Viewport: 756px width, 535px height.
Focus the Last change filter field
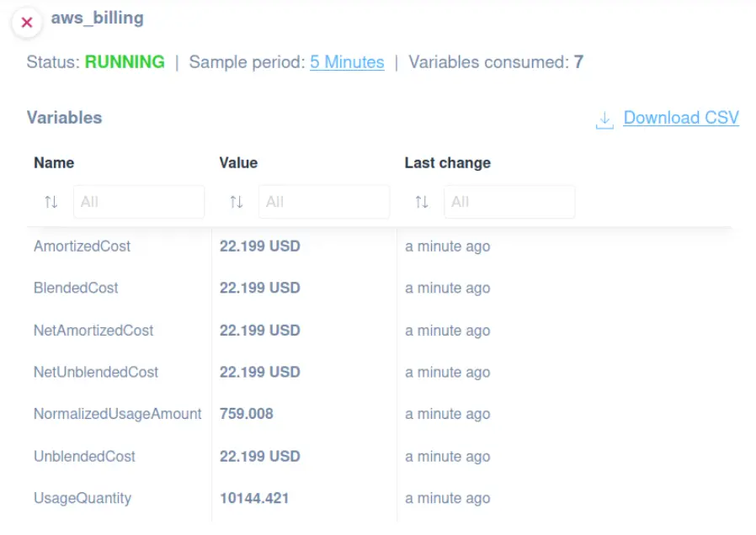(x=509, y=202)
